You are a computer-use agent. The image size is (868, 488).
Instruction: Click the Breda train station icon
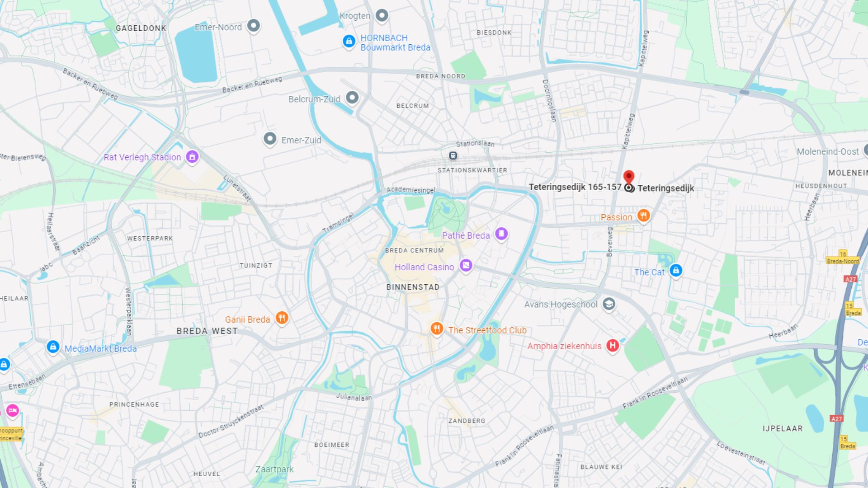pyautogui.click(x=453, y=156)
